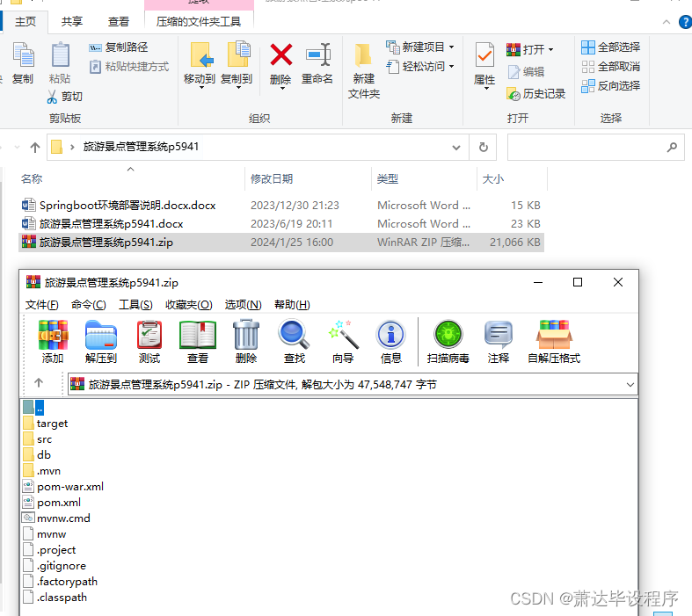Click the red X Delete (删除) ribbon icon

point(281,54)
